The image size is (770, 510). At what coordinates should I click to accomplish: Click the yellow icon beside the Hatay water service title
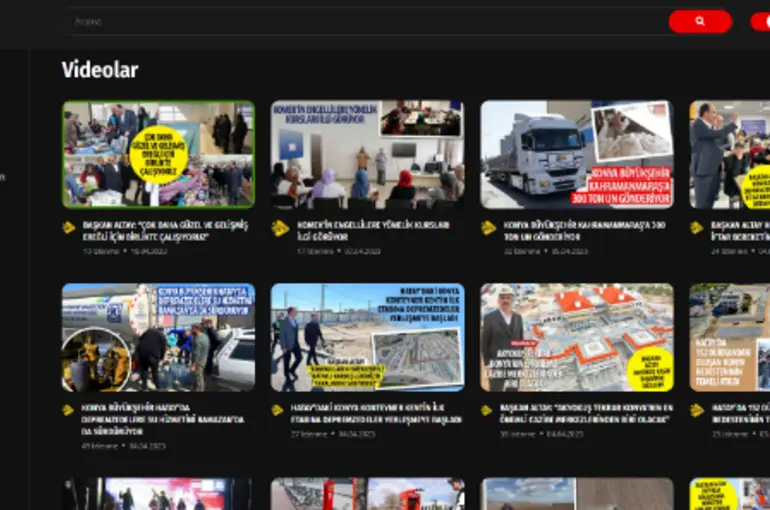pos(68,410)
